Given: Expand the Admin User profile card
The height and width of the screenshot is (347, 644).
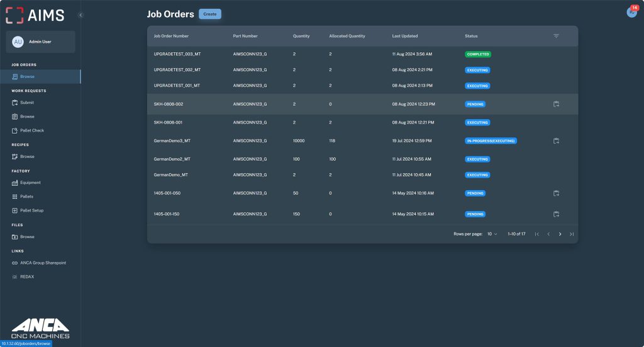Looking at the screenshot, I should (40, 42).
